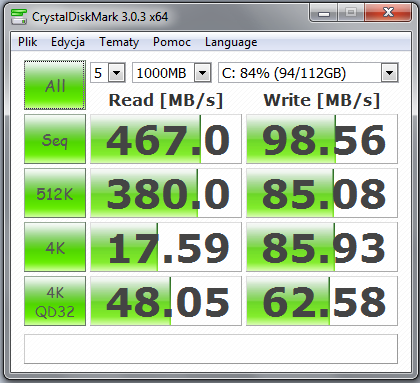Click the empty comment field at the bottom

pos(211,349)
